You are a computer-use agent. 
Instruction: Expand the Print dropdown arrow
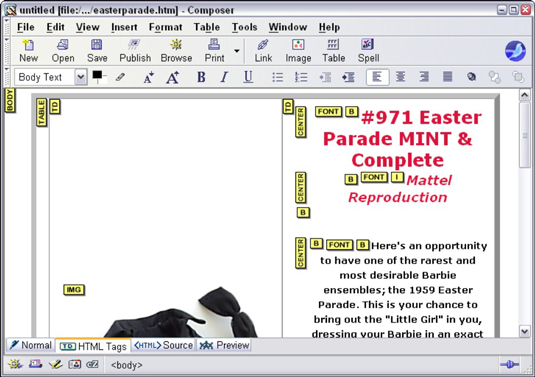[x=236, y=51]
